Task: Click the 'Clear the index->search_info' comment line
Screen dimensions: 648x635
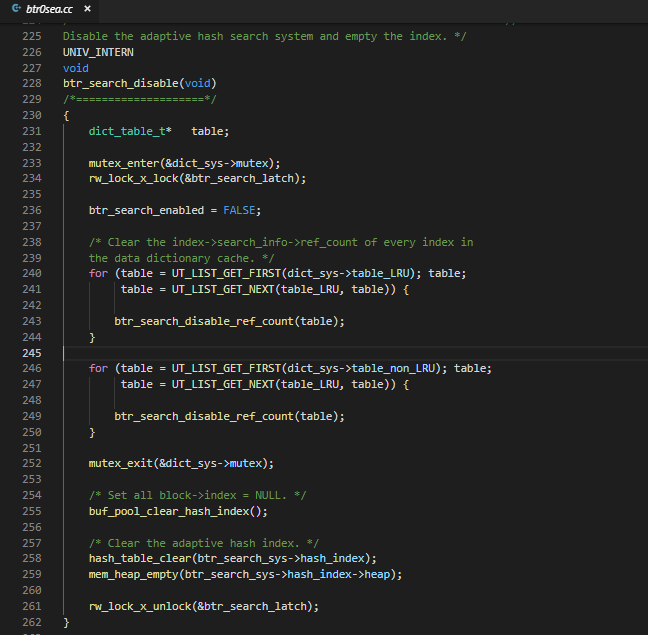Action: (x=281, y=242)
